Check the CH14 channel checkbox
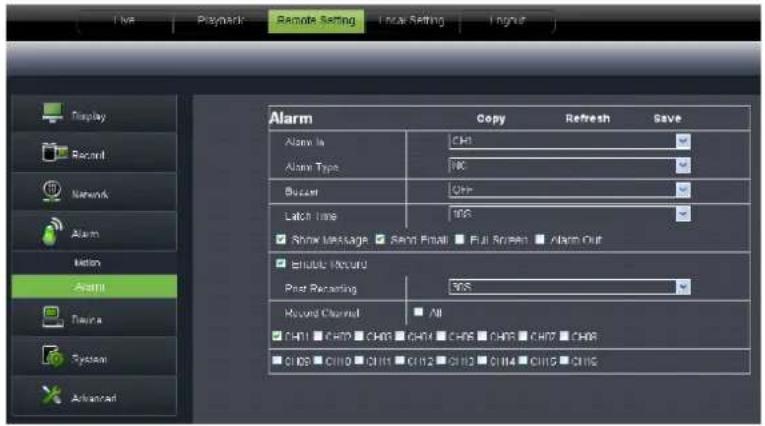 482,360
